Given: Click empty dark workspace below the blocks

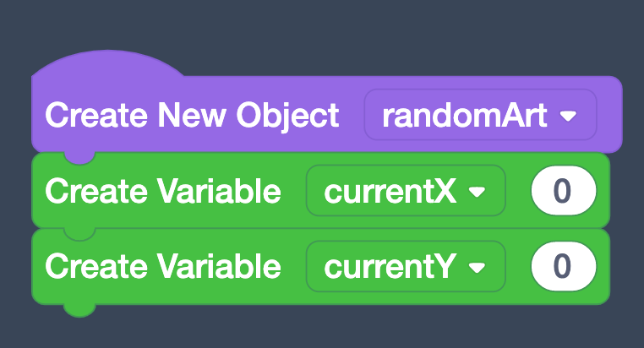Looking at the screenshot, I should (x=338, y=328).
